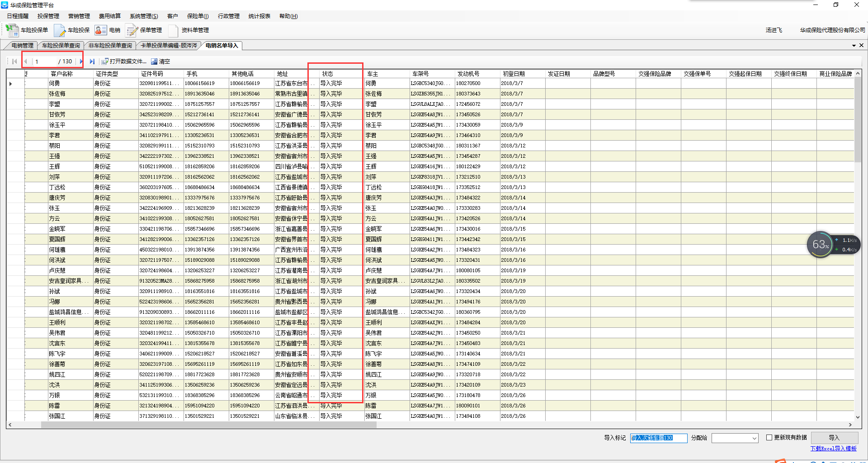Viewport: 868px width, 463px height.
Task: Open the tab list dropdown arrow
Action: pos(854,46)
